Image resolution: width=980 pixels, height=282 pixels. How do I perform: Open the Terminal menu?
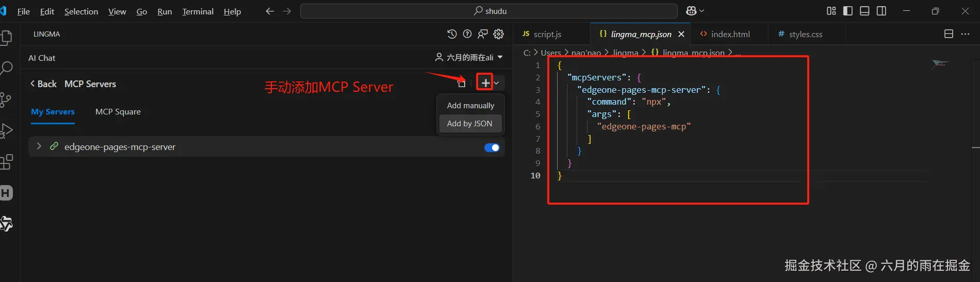[x=198, y=11]
